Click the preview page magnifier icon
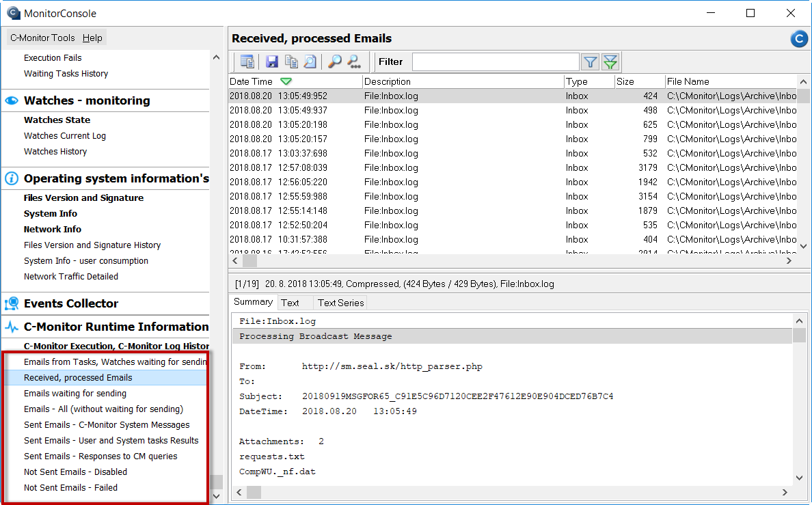The image size is (812, 505). pos(310,62)
